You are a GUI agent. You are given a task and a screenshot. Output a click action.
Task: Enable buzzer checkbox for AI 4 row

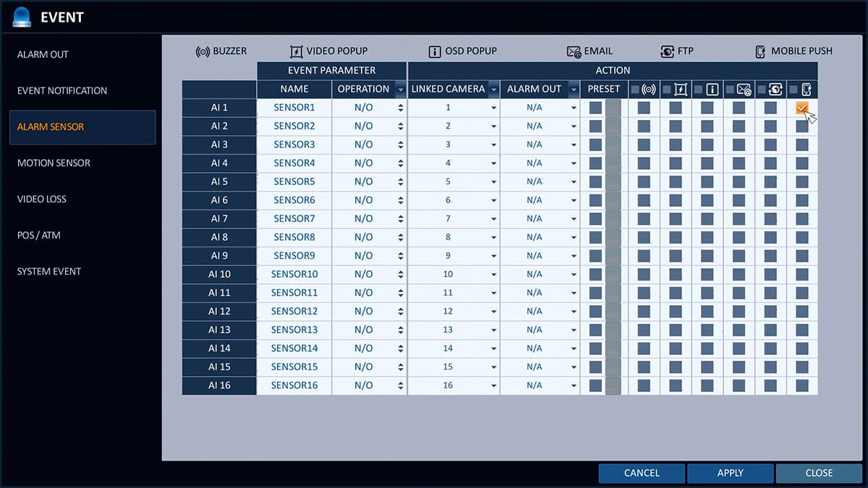coord(644,163)
